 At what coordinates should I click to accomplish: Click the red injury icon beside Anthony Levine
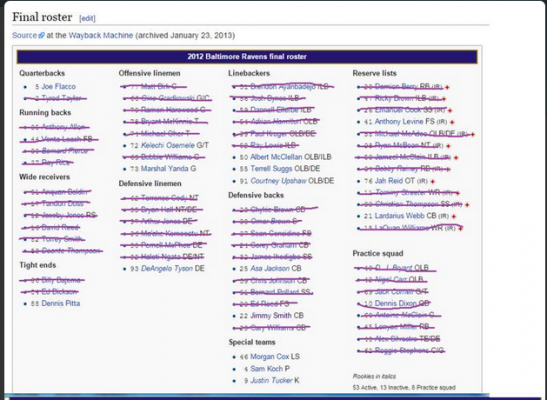(x=452, y=122)
